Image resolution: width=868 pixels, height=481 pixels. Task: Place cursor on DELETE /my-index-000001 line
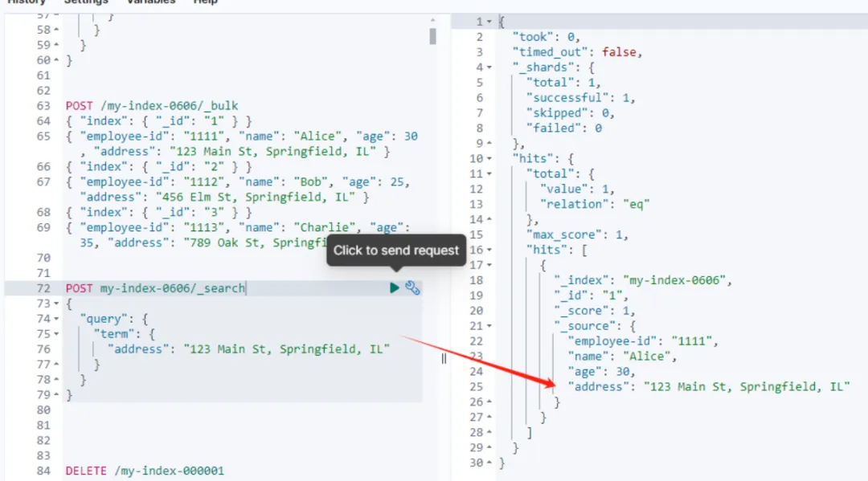(x=145, y=471)
